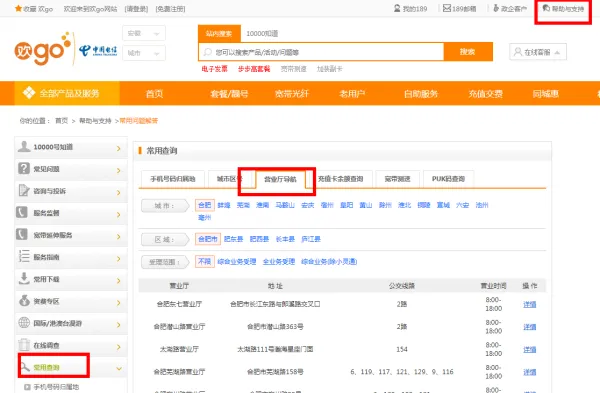This screenshot has width=600, height=393.
Task: Open 充值交费 in navigation bar
Action: [486, 93]
